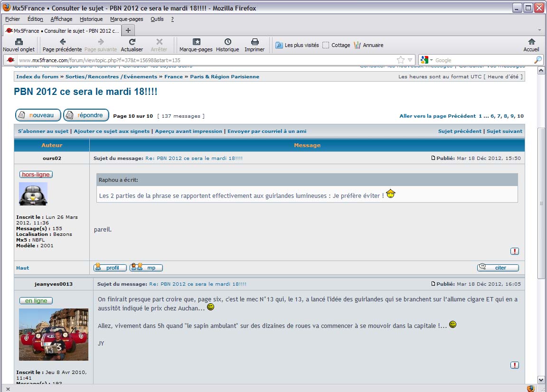The width and height of the screenshot is (547, 392).
Task: Go to Précédent page in pagination
Action: coord(462,116)
